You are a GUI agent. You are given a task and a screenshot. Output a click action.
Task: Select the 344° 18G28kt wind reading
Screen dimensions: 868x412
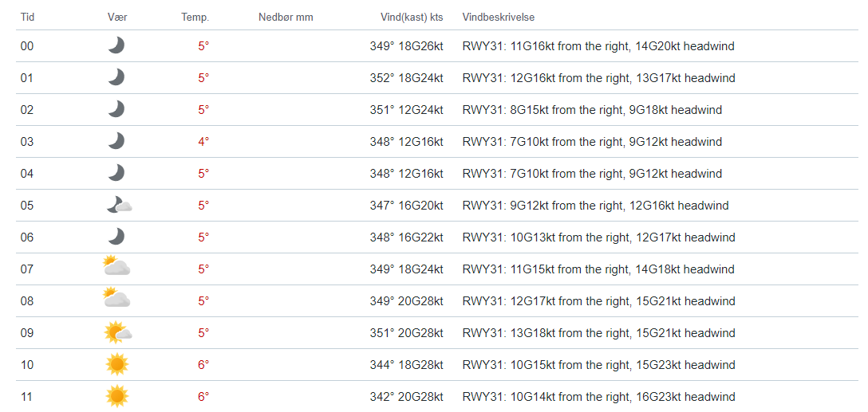pos(406,365)
